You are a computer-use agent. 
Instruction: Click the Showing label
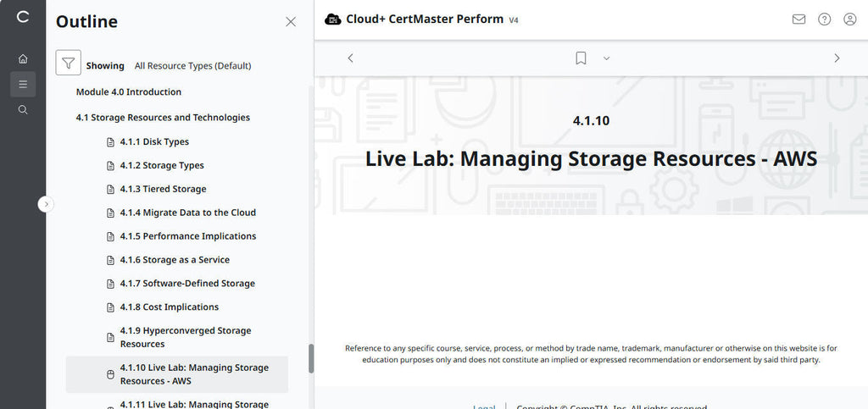tap(105, 66)
